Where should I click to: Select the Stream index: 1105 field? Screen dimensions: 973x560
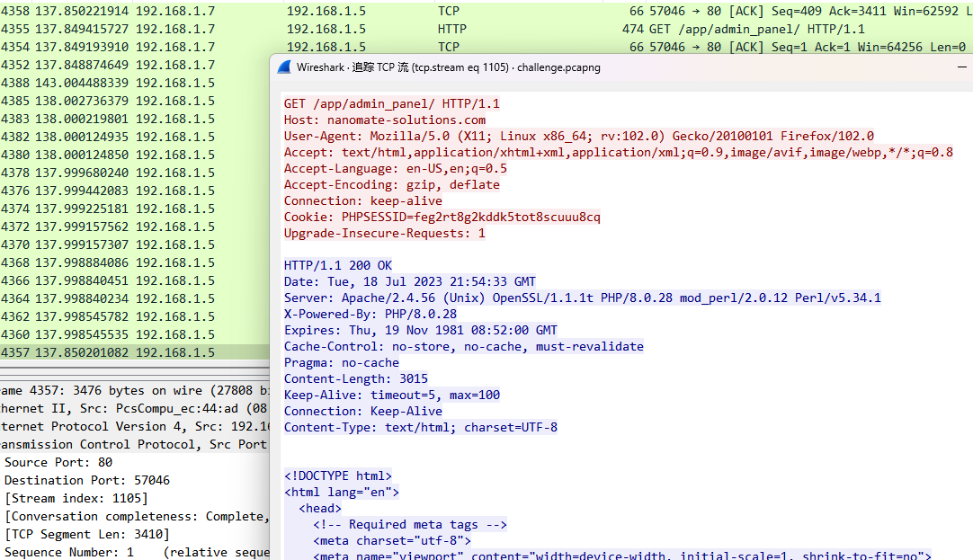click(76, 499)
